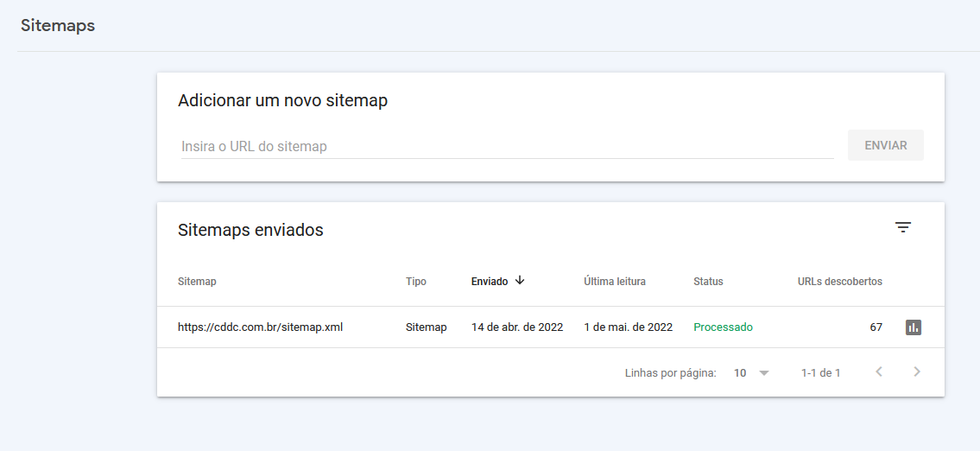
Task: Open the filter rows icon in Sitemaps enviados
Action: click(x=903, y=228)
